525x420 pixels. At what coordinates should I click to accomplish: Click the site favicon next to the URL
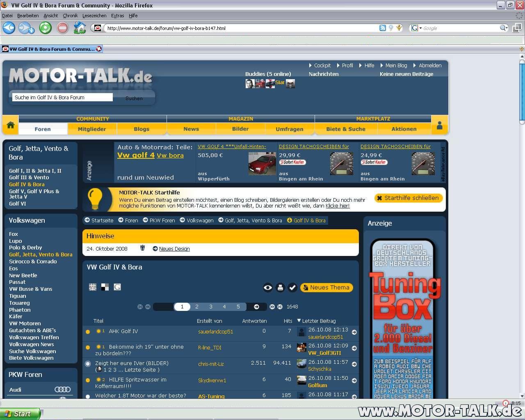[x=98, y=28]
